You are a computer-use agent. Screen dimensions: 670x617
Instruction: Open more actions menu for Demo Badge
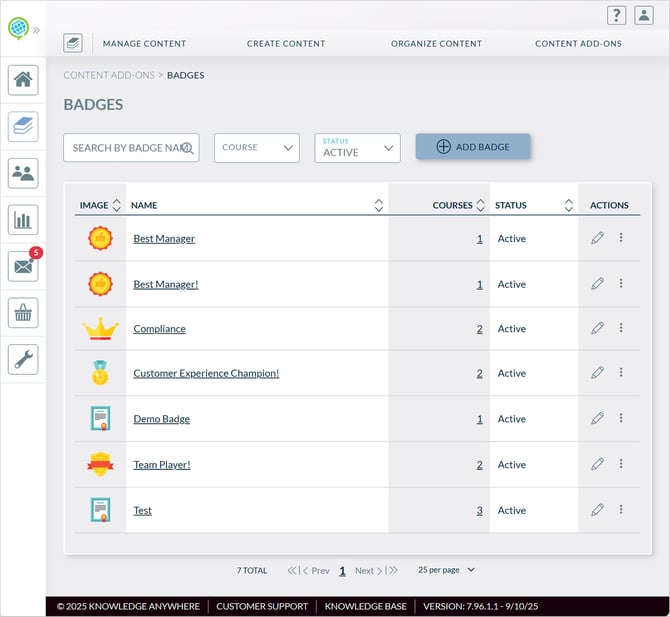pyautogui.click(x=621, y=418)
